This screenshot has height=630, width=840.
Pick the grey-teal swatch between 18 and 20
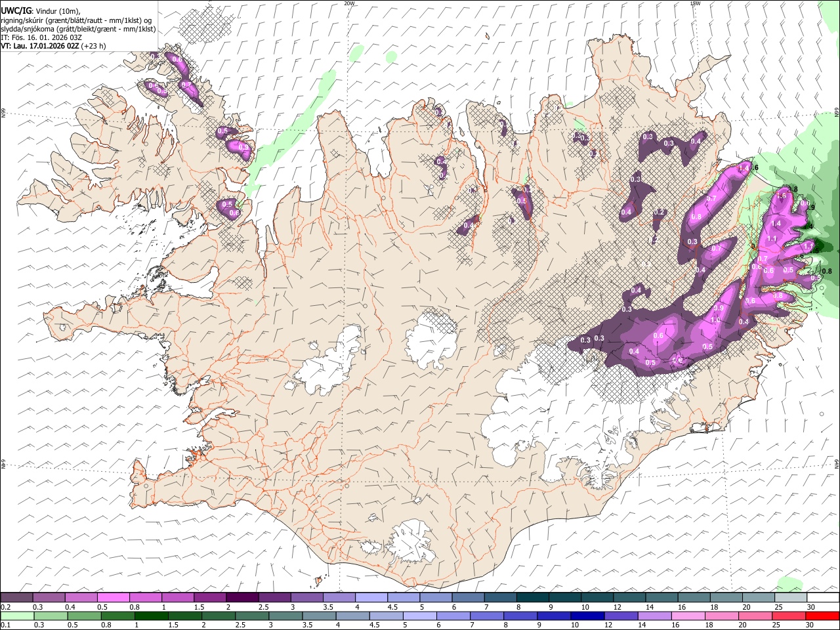[x=726, y=597]
